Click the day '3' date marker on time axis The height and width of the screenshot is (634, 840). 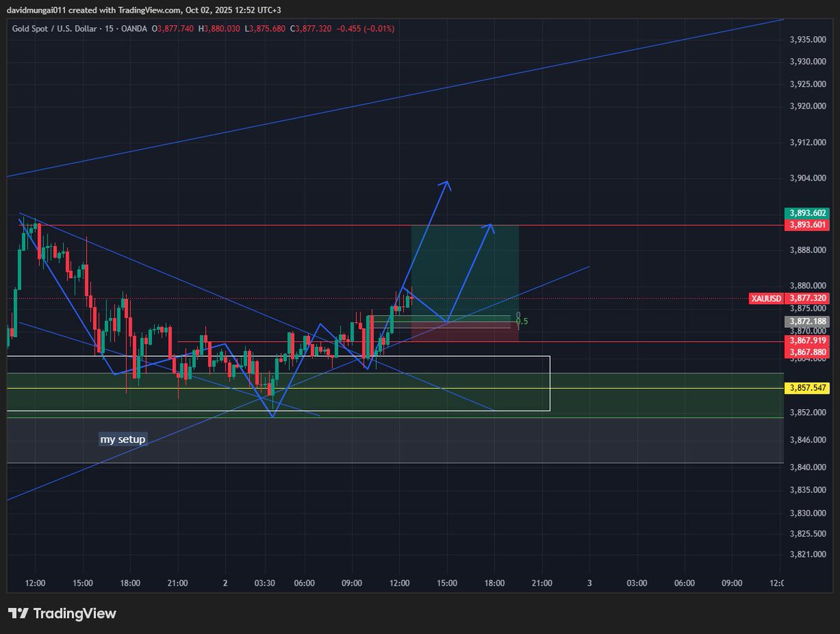(589, 583)
